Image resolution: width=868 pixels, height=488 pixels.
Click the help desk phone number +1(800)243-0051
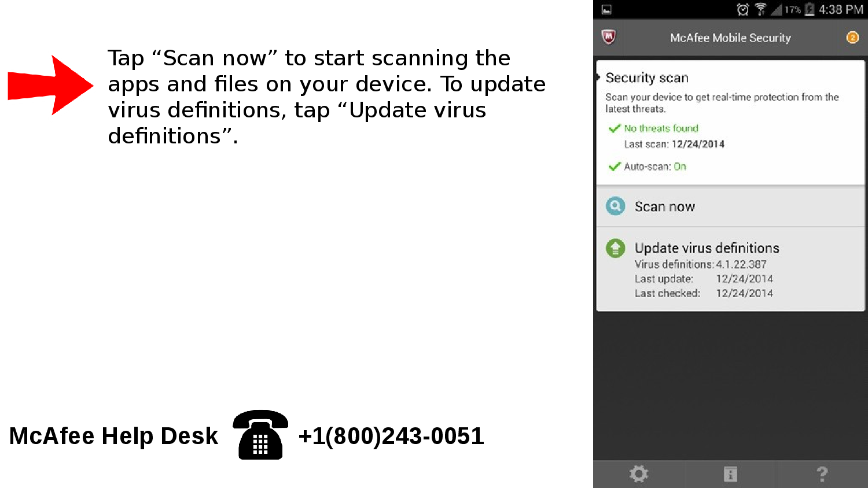(391, 436)
